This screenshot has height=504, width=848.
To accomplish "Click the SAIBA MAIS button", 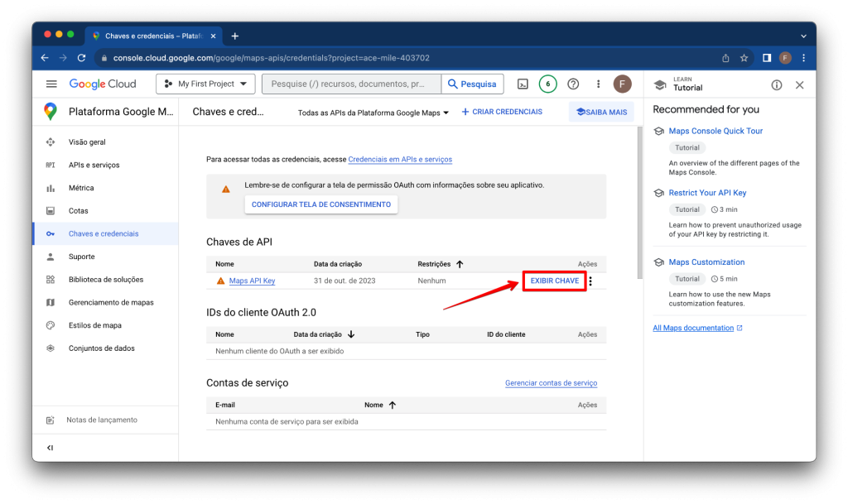I will click(601, 112).
